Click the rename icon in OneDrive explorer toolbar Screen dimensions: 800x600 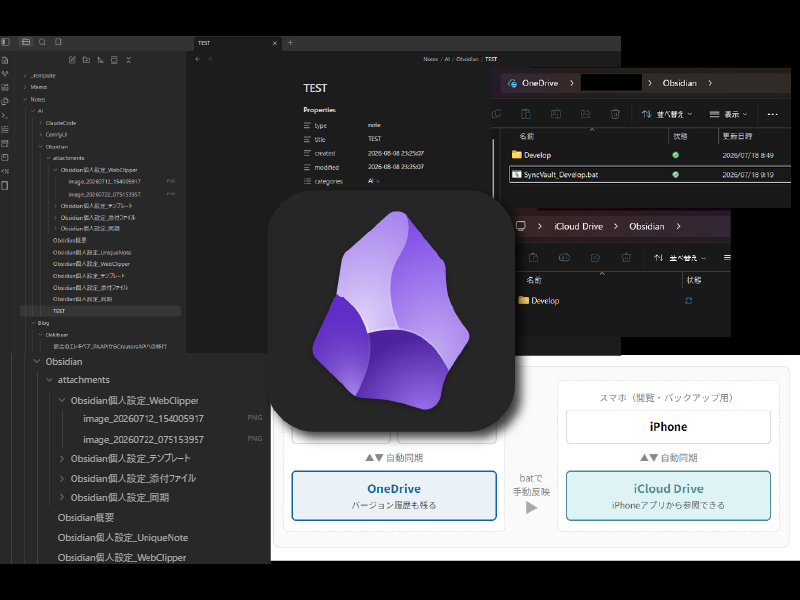point(556,114)
